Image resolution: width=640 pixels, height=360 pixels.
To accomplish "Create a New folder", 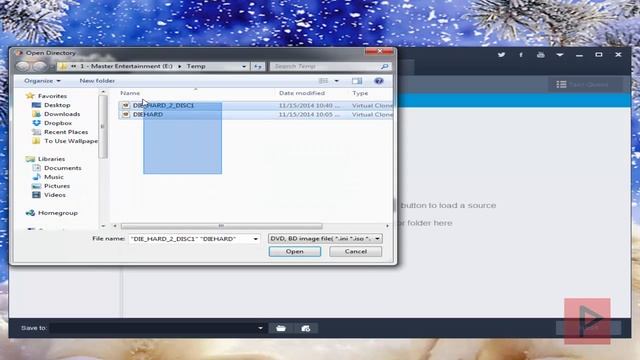I will click(x=97, y=81).
